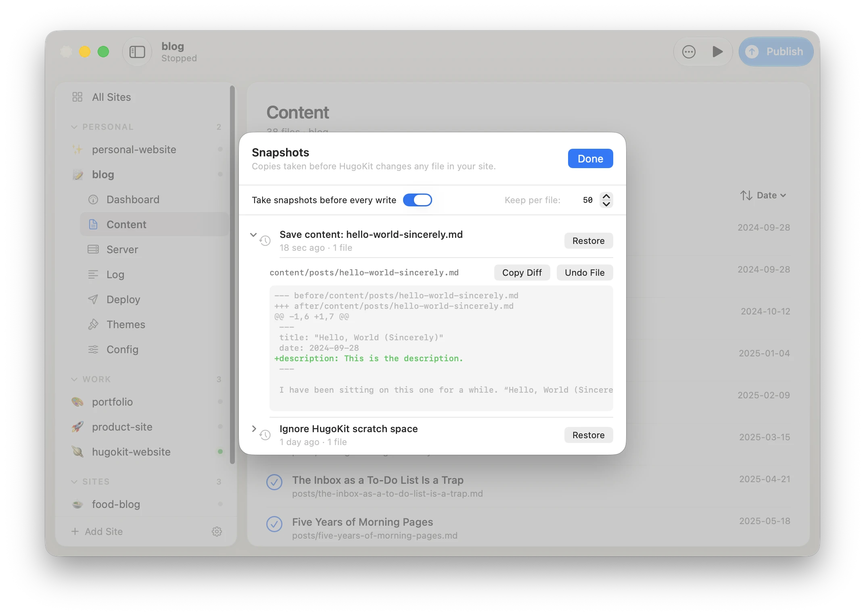Publish the blog site
Screen dimensions: 865x616
tap(776, 52)
